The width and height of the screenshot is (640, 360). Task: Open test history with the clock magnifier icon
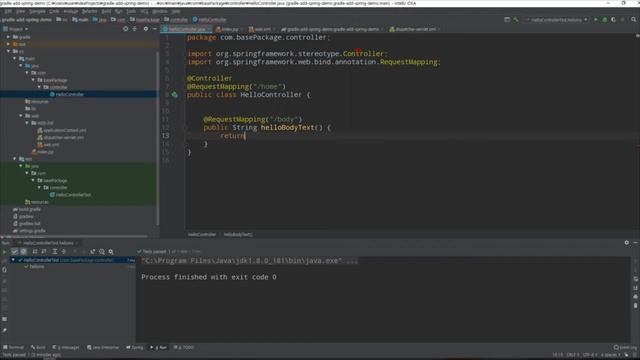(x=102, y=252)
